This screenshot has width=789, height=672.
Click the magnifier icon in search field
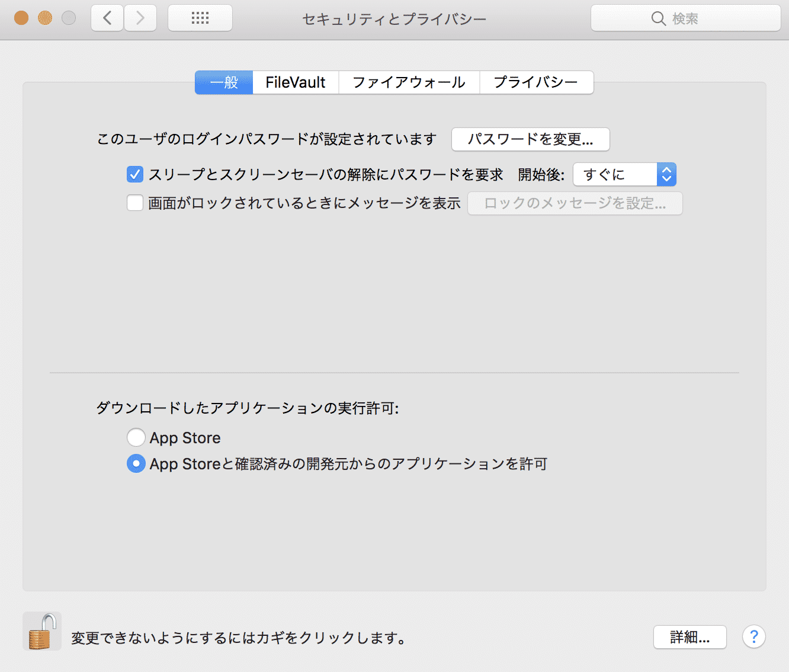coord(658,18)
